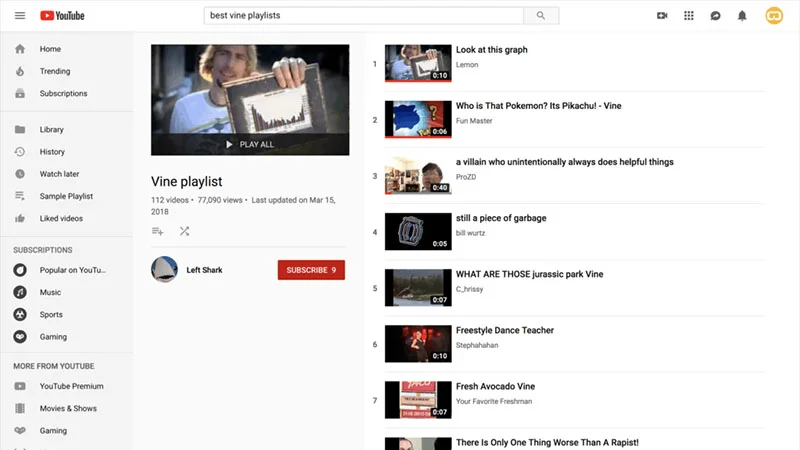Click the History clock icon
Viewport: 800px width, 450px height.
coord(20,152)
